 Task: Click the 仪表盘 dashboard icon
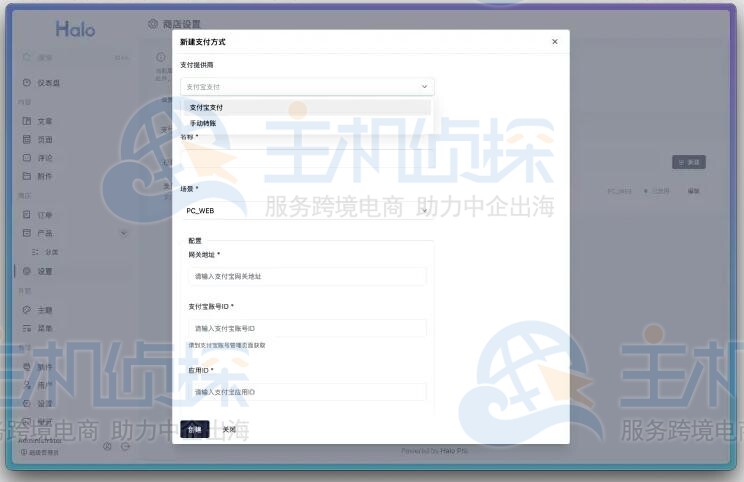pos(27,83)
